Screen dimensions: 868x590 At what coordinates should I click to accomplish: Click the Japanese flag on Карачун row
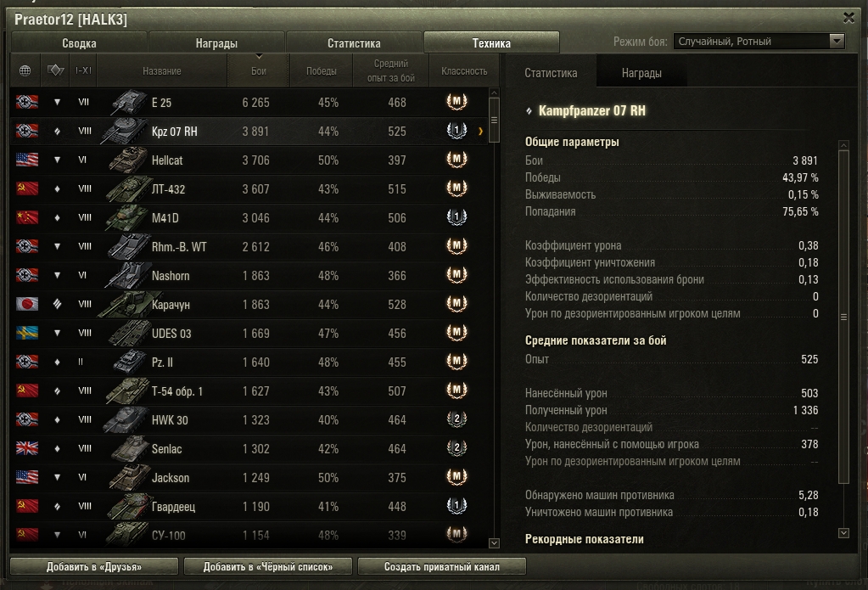[27, 304]
